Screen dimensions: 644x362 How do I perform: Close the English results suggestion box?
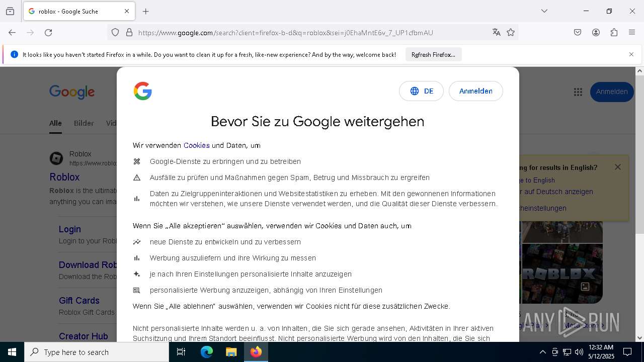tap(618, 167)
